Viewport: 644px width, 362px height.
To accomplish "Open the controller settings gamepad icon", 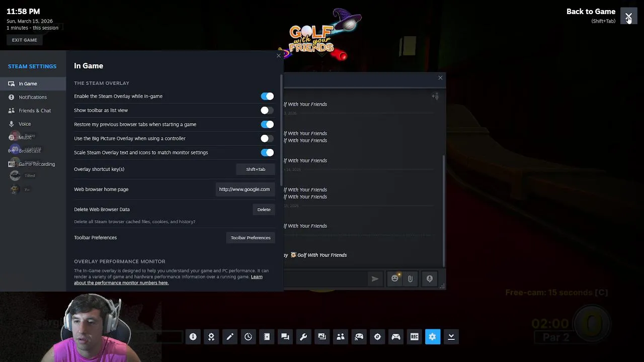I will click(x=396, y=337).
